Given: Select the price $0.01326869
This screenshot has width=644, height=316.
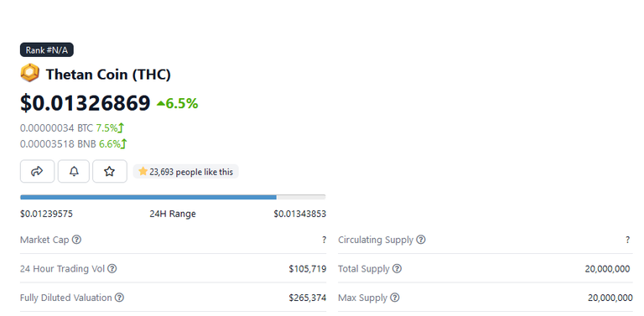Looking at the screenshot, I should [85, 103].
